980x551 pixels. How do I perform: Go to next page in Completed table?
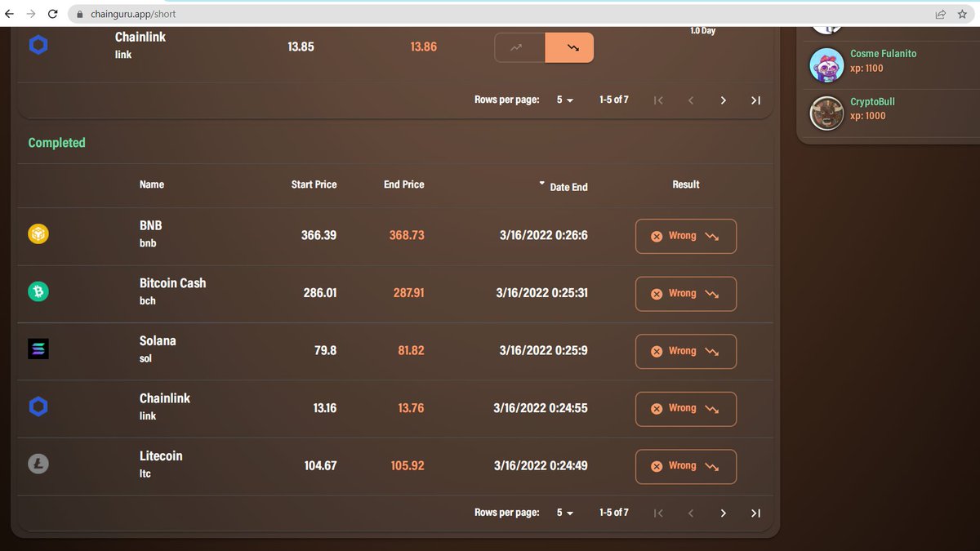[x=724, y=513]
